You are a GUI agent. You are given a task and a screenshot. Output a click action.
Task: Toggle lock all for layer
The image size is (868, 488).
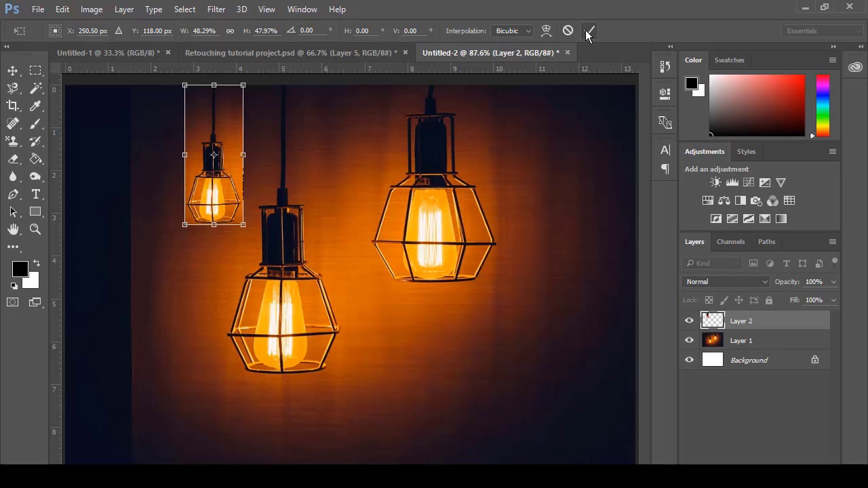[x=769, y=300]
